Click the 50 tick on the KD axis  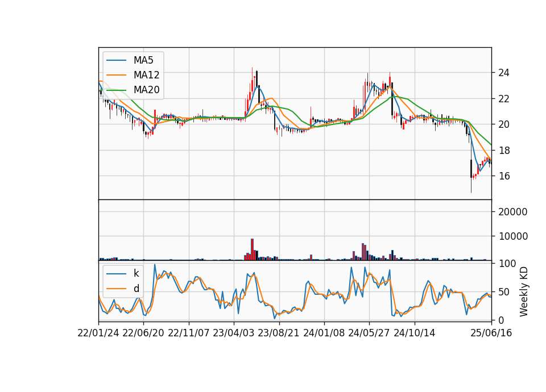click(504, 292)
